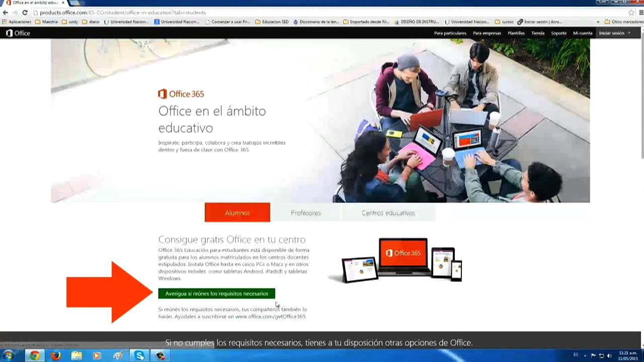644x362 pixels.
Task: Bookmark this page with the star icon
Action: (x=631, y=13)
